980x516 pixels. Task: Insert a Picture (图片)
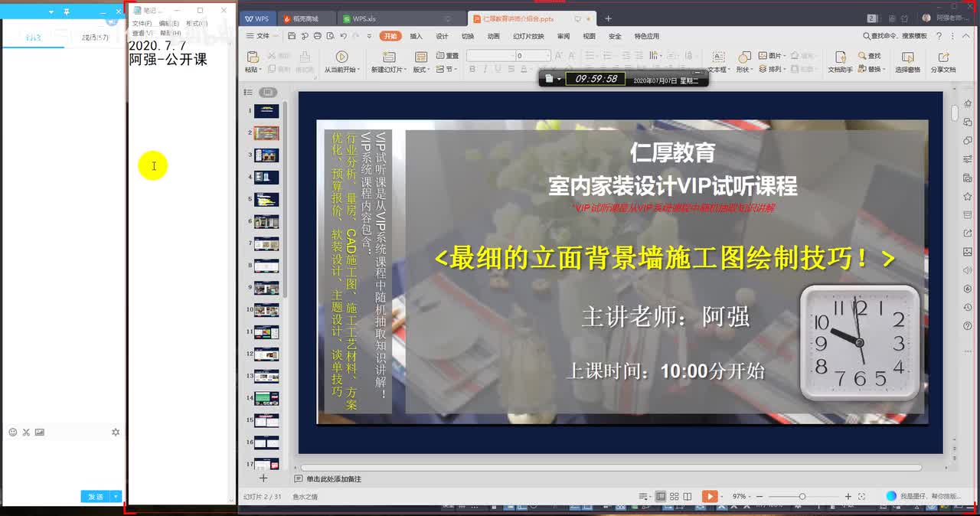pyautogui.click(x=771, y=56)
